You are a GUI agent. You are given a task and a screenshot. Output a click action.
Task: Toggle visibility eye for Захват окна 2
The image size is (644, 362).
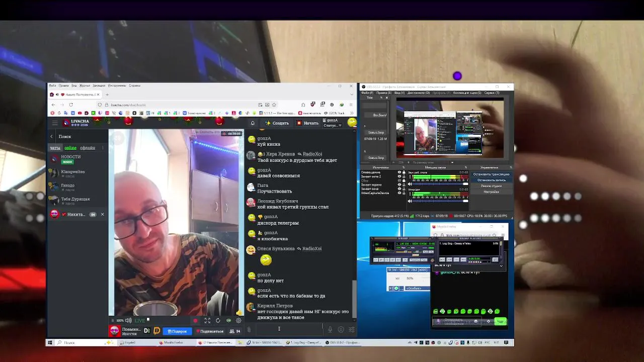[399, 176]
